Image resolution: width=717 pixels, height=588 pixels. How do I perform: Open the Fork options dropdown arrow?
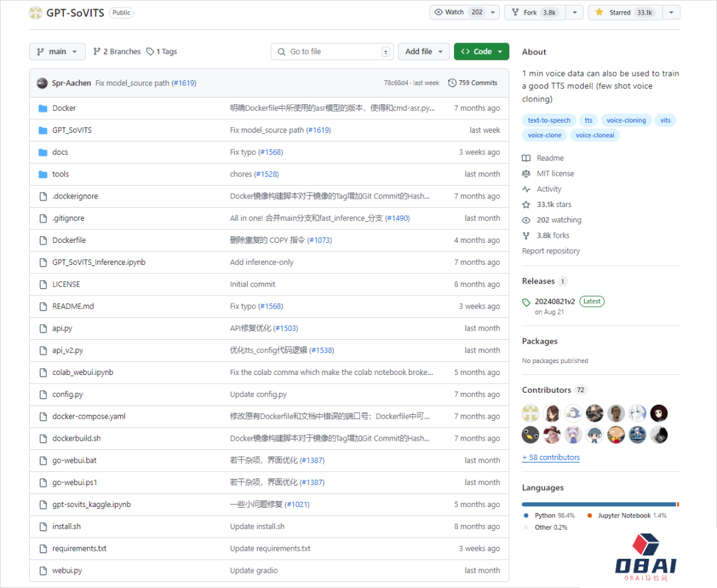coord(575,13)
